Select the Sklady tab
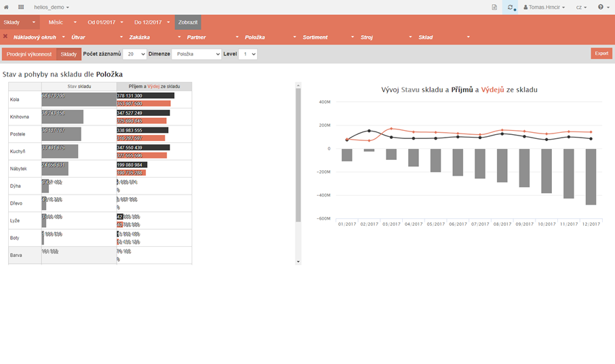615x364 pixels. tap(68, 54)
